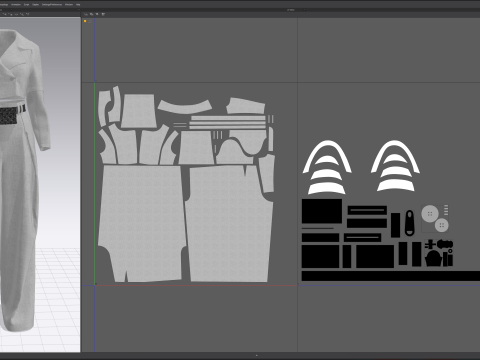Select the smaller round button texture
This screenshot has height=360, width=480.
click(442, 225)
